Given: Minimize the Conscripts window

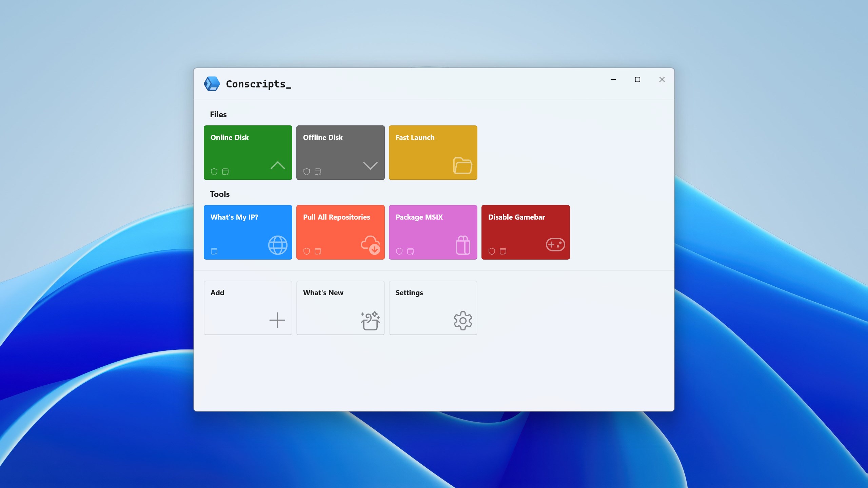Looking at the screenshot, I should (613, 79).
